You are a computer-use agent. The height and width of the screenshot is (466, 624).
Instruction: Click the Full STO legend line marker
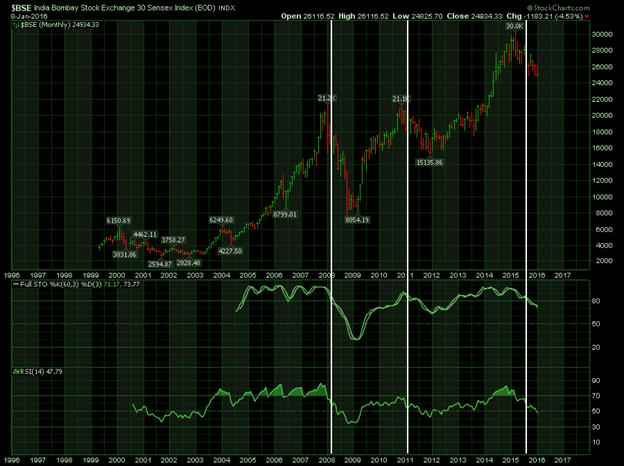16,285
